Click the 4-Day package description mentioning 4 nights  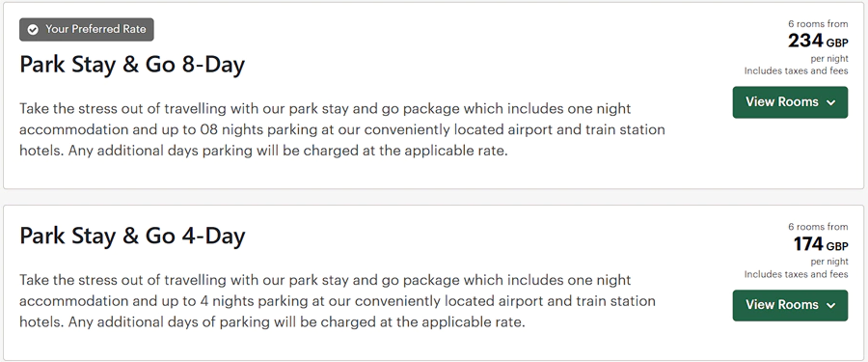[338, 301]
